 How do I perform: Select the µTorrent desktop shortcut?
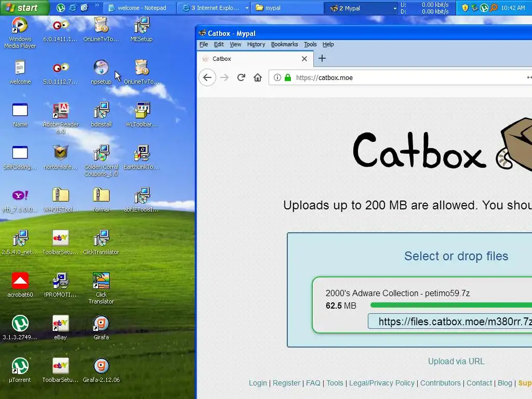coord(20,370)
